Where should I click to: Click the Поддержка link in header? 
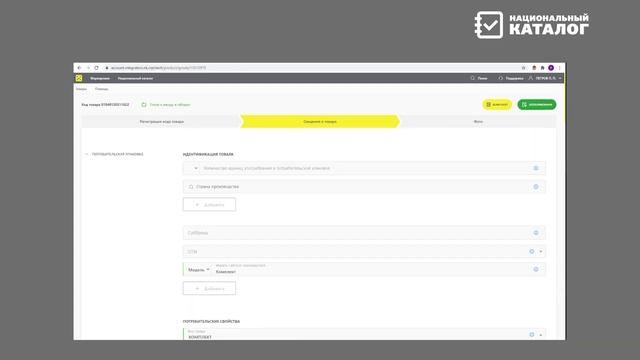pos(514,78)
